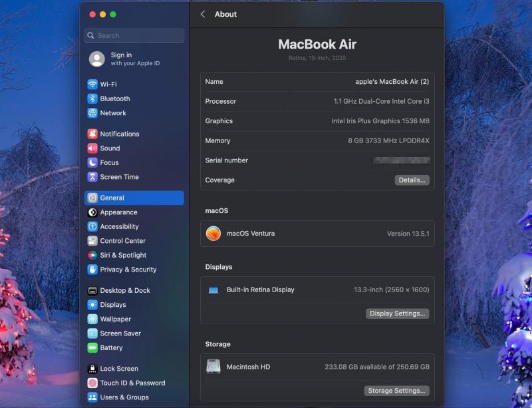
Task: Open Notifications bell icon
Action: pos(92,134)
